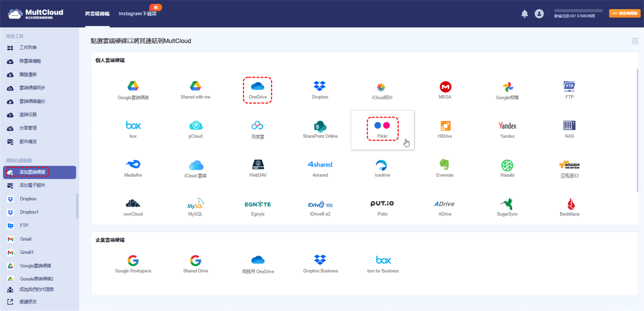The width and height of the screenshot is (644, 311).
Task: Select the Google Drive cloud icon
Action: pyautogui.click(x=133, y=86)
